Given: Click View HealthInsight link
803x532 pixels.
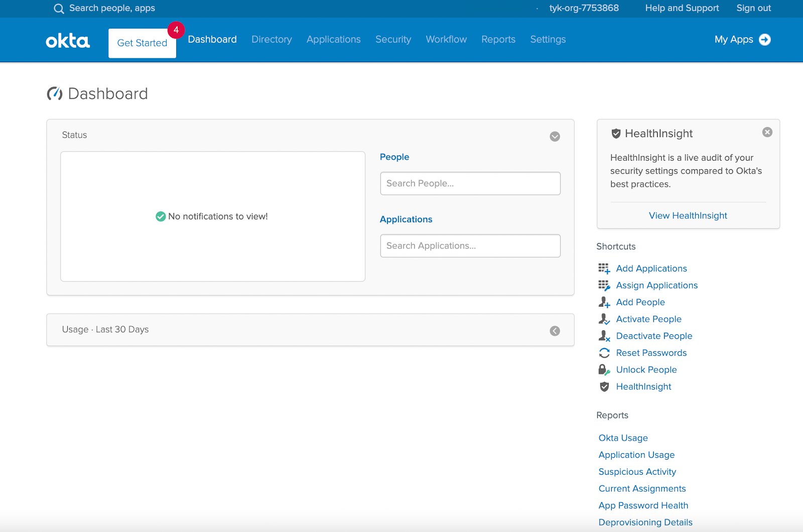Looking at the screenshot, I should (688, 215).
